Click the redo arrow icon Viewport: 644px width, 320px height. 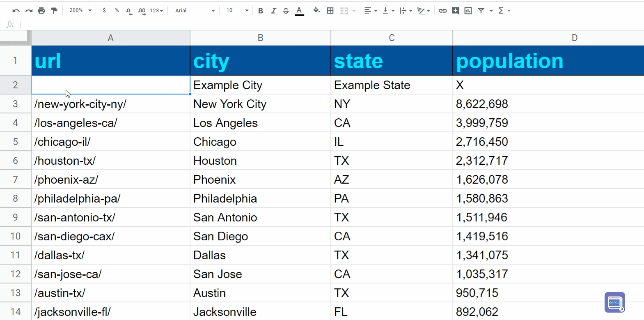(29, 11)
